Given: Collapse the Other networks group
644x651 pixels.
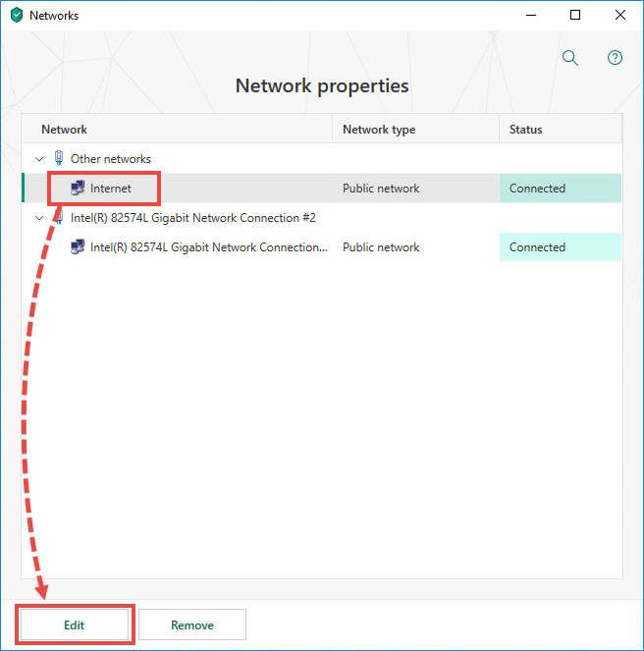Looking at the screenshot, I should [39, 159].
